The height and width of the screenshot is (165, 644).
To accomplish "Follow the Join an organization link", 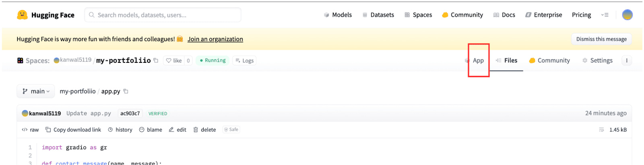I will [x=215, y=39].
